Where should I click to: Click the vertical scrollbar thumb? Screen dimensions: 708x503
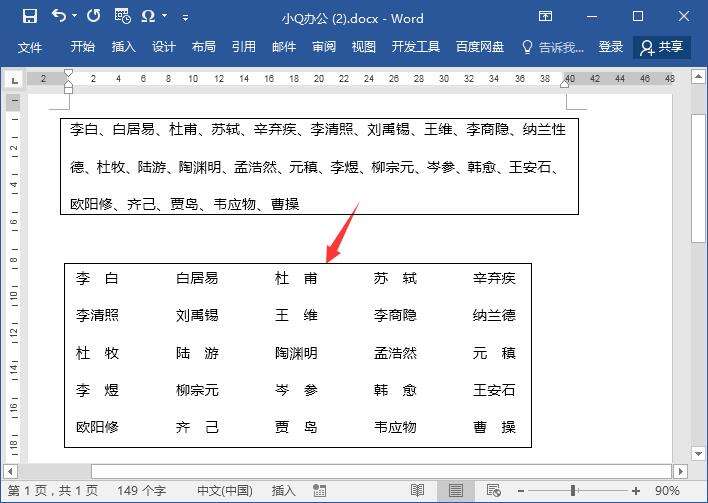pos(699,178)
